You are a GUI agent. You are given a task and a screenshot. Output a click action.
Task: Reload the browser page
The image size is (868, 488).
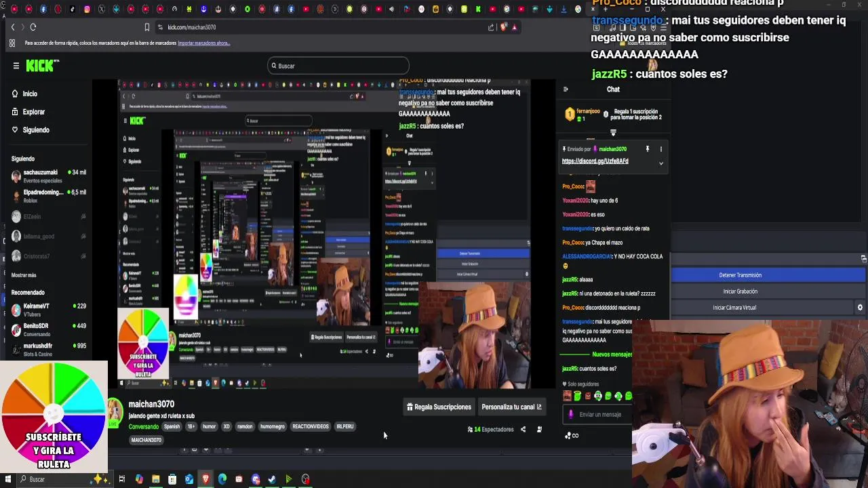point(33,27)
